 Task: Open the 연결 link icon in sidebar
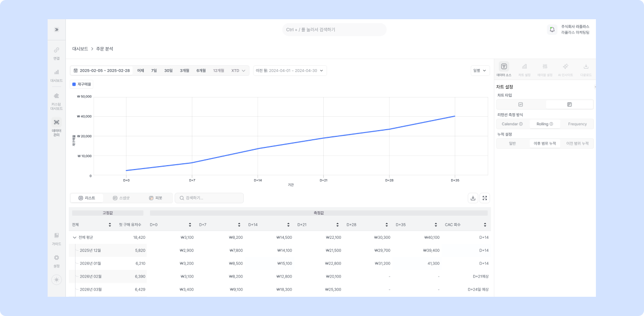(56, 50)
